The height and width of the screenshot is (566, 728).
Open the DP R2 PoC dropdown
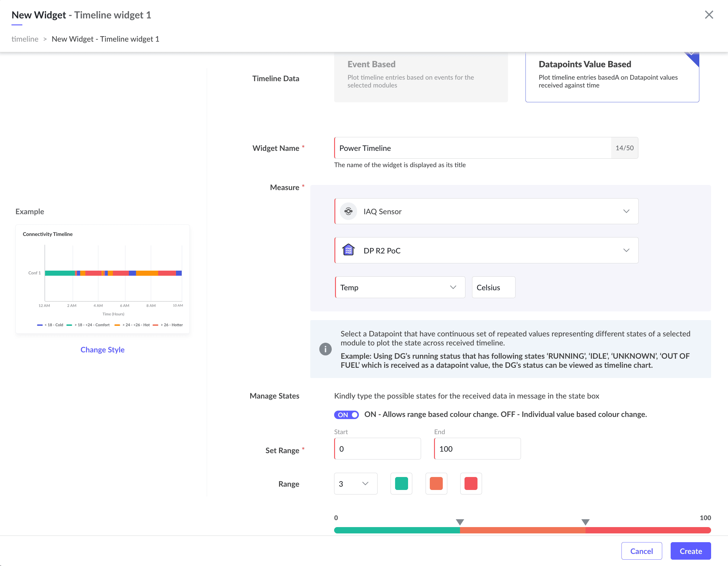pos(626,250)
